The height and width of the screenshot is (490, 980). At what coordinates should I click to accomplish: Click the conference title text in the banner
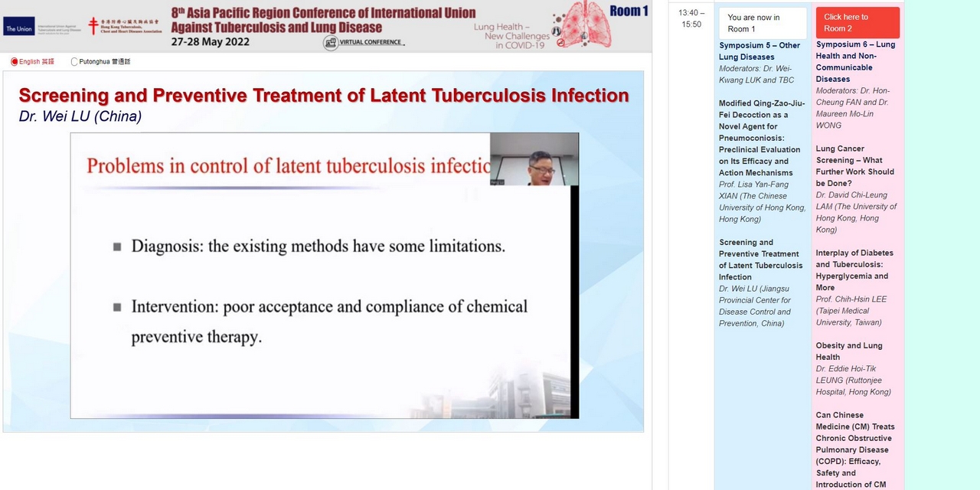323,20
